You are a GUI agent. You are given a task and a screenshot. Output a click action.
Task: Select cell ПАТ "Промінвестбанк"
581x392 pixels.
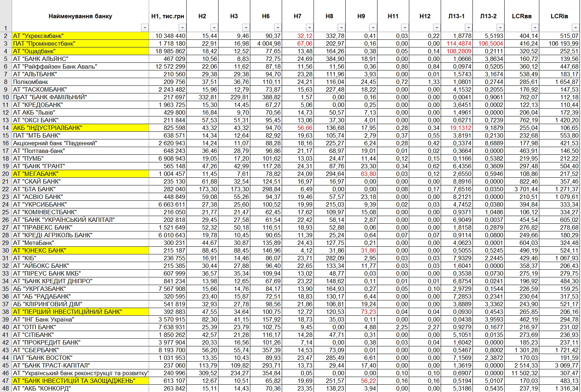coord(80,43)
